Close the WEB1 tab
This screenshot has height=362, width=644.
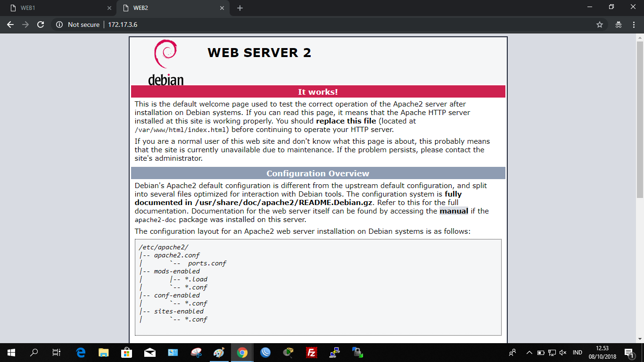pos(109,8)
